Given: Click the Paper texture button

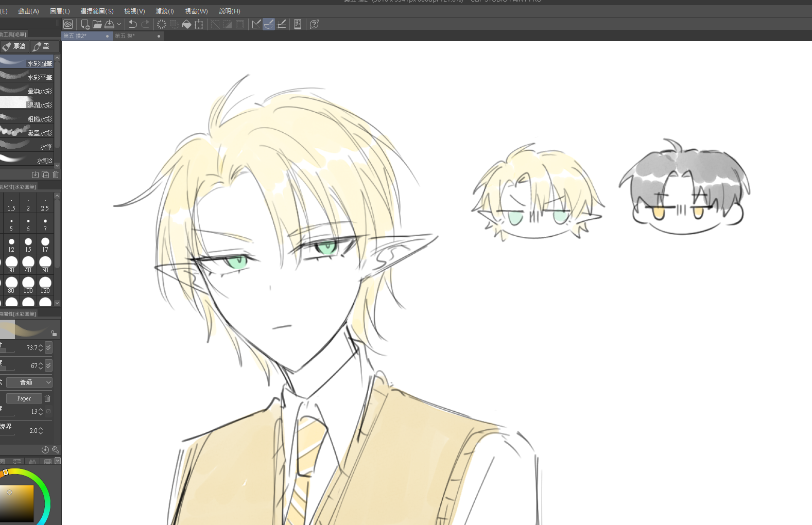Looking at the screenshot, I should pyautogui.click(x=24, y=398).
